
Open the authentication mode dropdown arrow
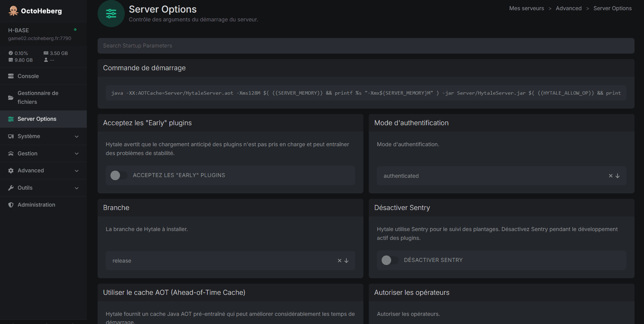618,176
